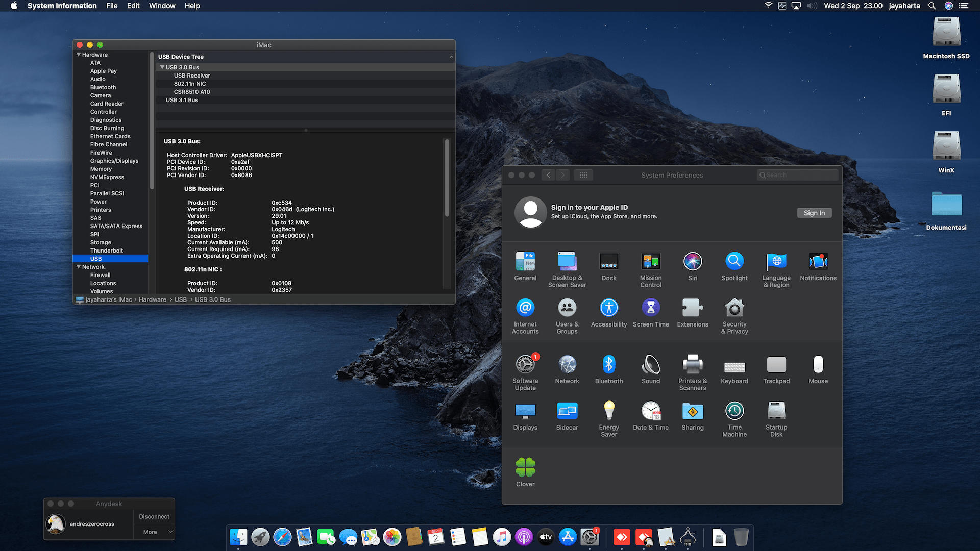Image resolution: width=980 pixels, height=551 pixels.
Task: Open the Window menu
Action: (162, 6)
